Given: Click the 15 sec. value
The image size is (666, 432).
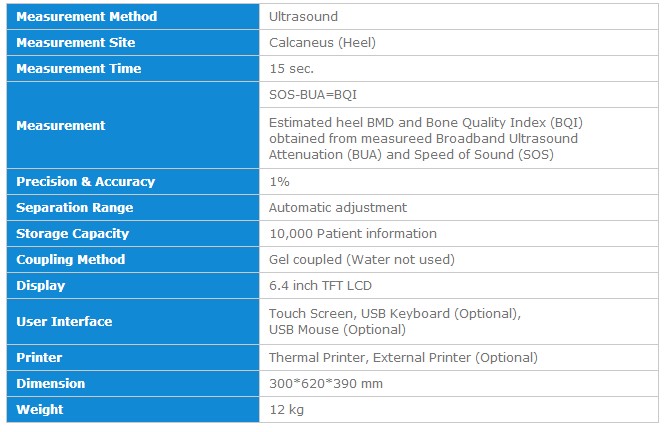Looking at the screenshot, I should (x=291, y=69).
